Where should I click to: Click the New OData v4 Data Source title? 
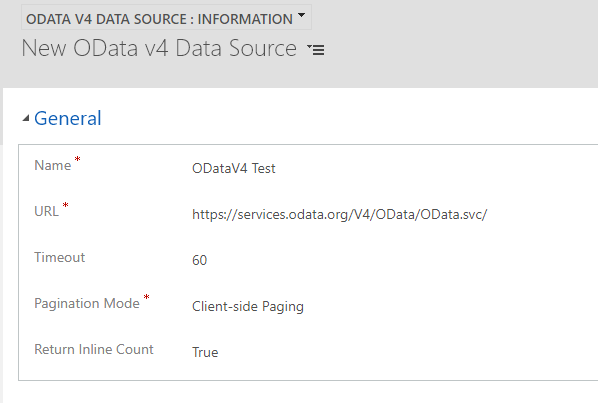click(x=159, y=48)
